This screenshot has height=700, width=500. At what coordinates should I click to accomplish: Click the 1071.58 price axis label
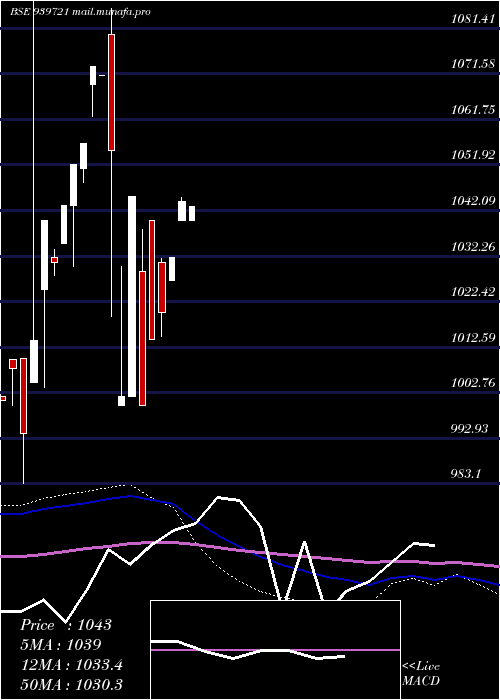(473, 64)
